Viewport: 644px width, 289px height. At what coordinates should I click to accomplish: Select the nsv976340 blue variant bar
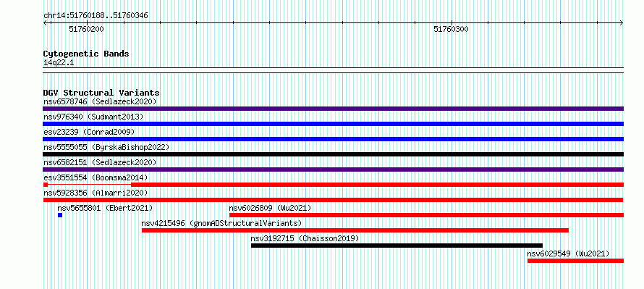click(333, 124)
